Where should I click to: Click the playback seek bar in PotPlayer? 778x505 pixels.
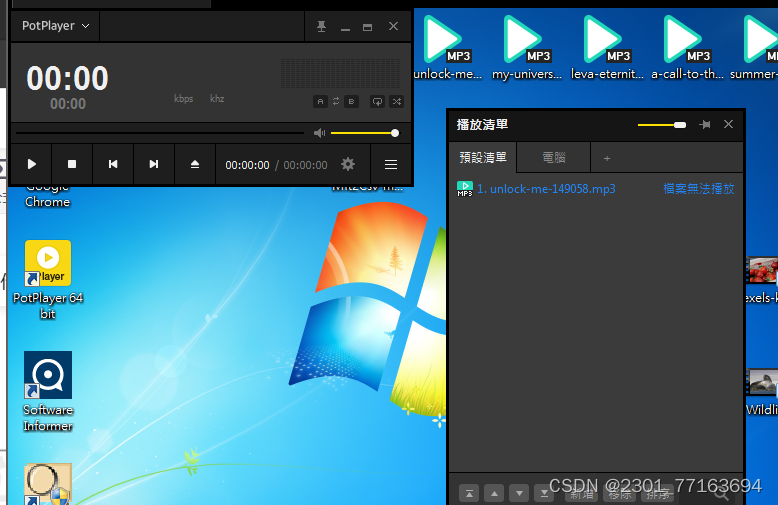pyautogui.click(x=160, y=133)
